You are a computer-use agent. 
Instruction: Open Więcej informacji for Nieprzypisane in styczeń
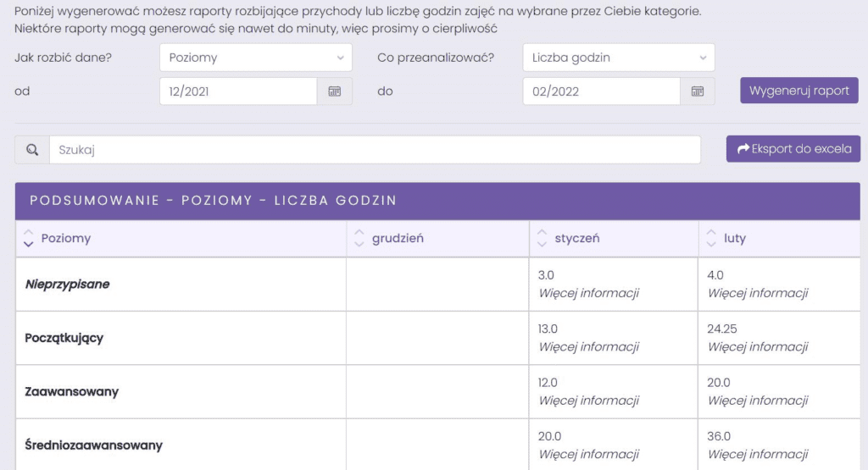click(589, 293)
